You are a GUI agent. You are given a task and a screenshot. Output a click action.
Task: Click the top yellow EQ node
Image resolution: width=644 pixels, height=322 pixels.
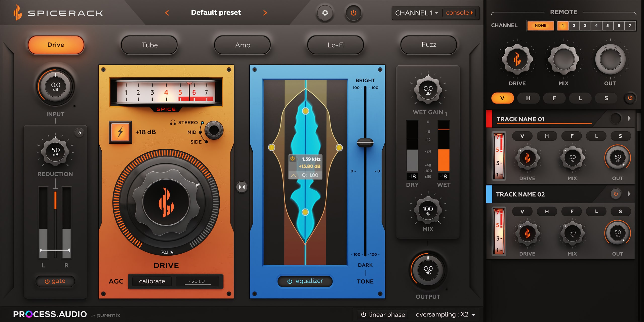pos(305,111)
